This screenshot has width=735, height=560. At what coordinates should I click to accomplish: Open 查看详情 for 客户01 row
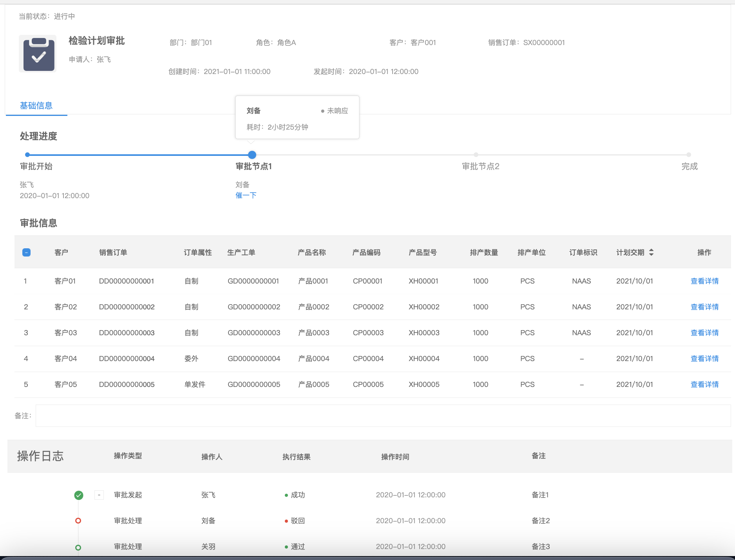tap(704, 281)
